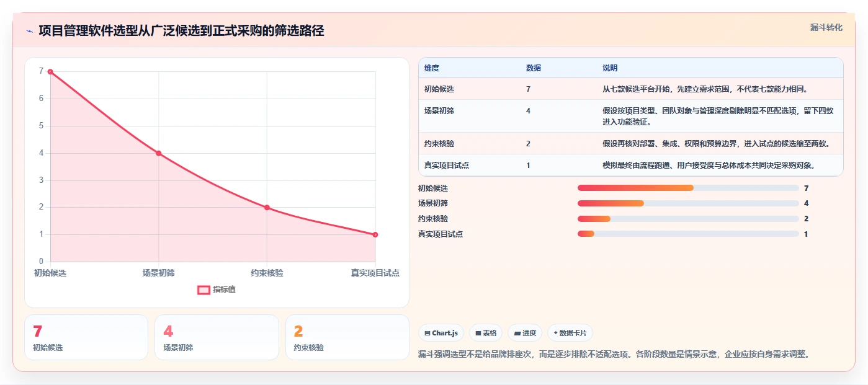The width and height of the screenshot is (868, 385).
Task: Click the chart data point for 约束核验
Action: point(267,208)
